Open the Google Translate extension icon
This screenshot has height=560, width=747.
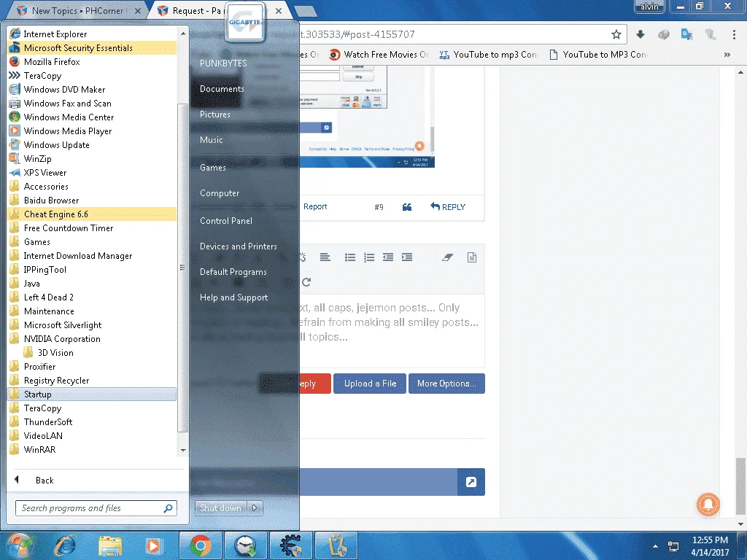tap(686, 34)
